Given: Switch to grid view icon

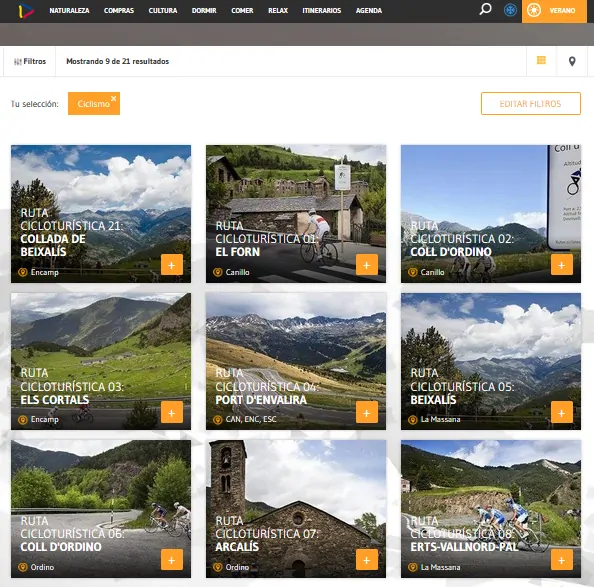Looking at the screenshot, I should pos(541,60).
